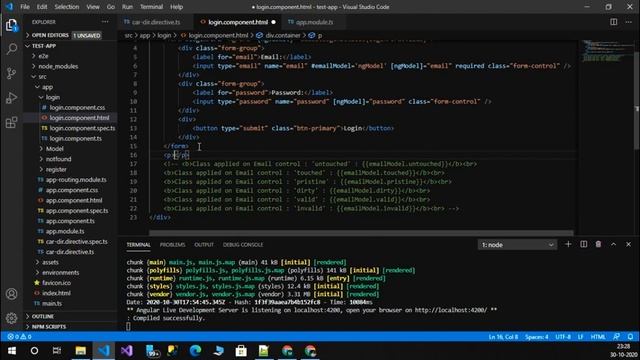Click the Explorer more actions ellipsis
640x360 pixels.
click(105, 22)
